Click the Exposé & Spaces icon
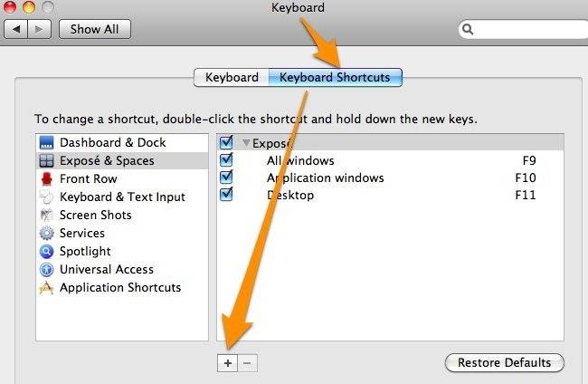Image resolution: width=588 pixels, height=384 pixels. pyautogui.click(x=46, y=160)
